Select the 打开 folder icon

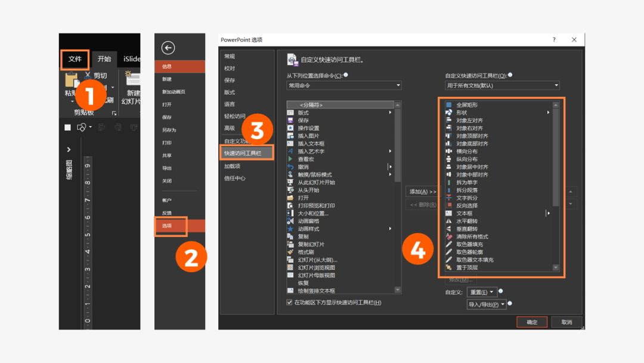click(290, 198)
